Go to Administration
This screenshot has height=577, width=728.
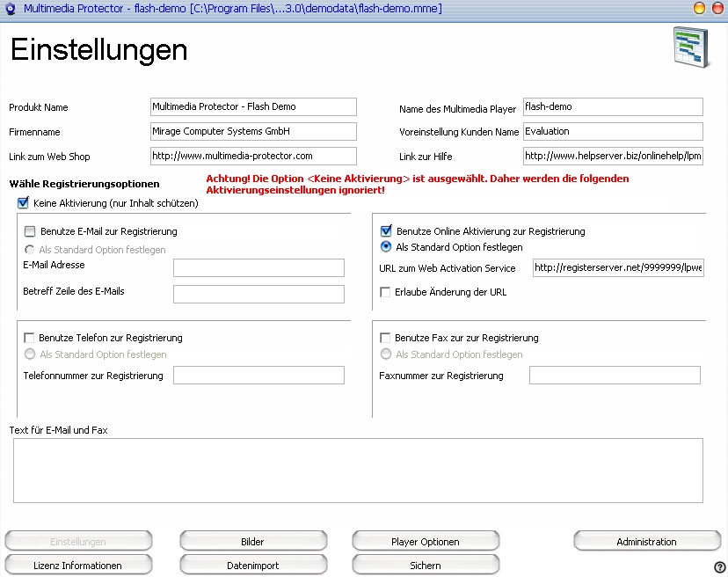click(x=647, y=541)
